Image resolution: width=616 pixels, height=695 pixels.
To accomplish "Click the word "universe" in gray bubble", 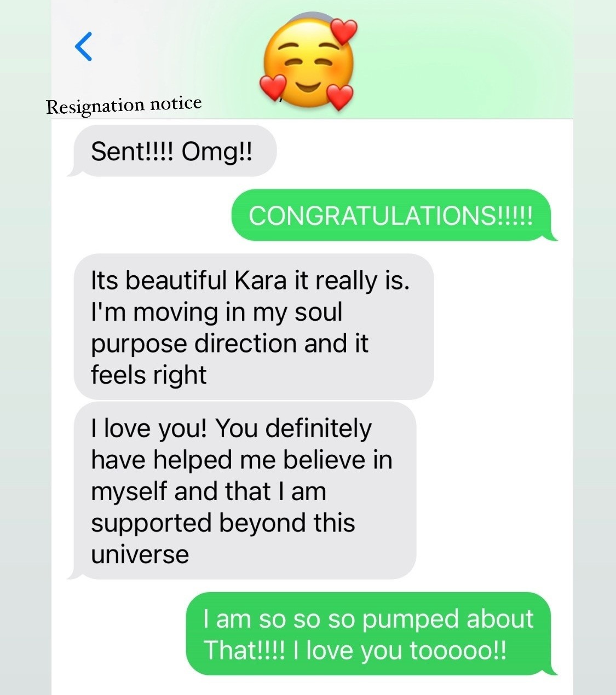I will (140, 555).
